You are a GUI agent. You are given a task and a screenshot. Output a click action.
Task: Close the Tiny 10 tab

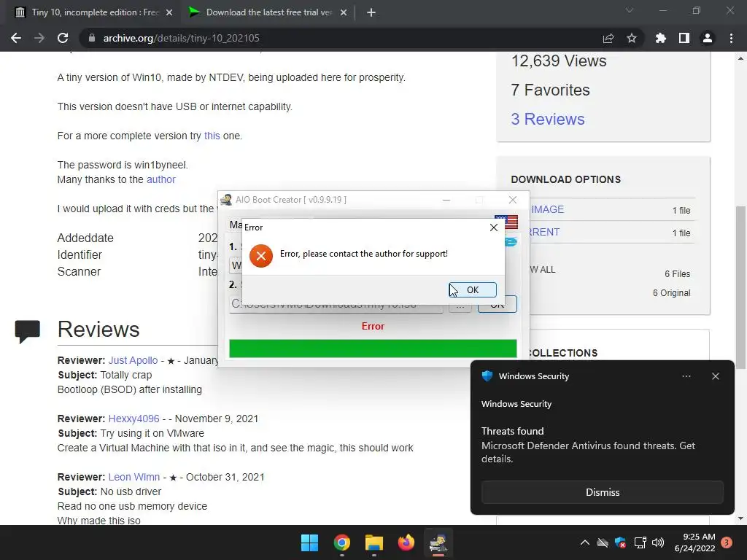click(x=169, y=12)
